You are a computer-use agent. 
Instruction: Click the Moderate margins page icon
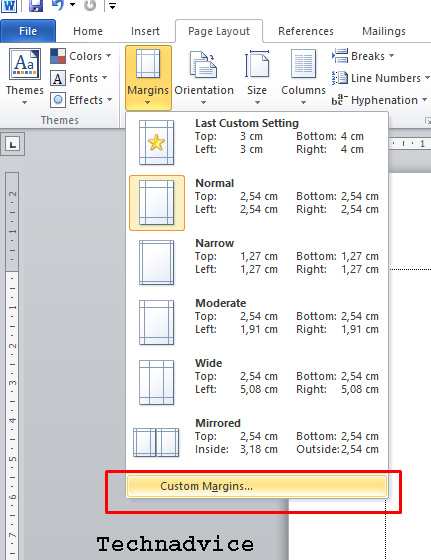click(x=156, y=322)
